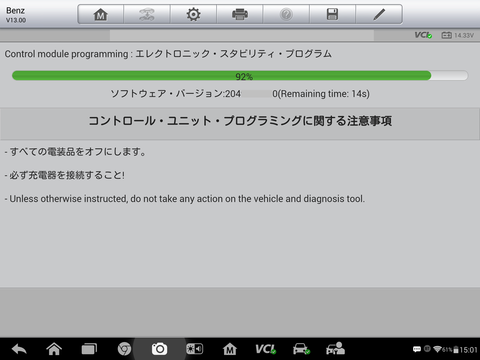
Task: Click the save floppy disk icon
Action: click(332, 14)
